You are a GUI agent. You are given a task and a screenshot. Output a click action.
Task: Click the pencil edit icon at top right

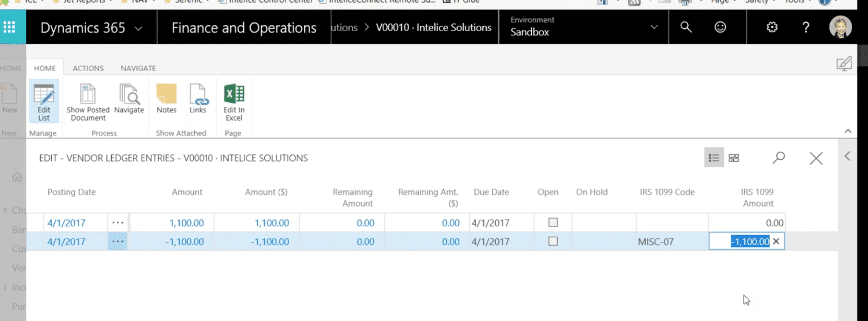pos(844,64)
